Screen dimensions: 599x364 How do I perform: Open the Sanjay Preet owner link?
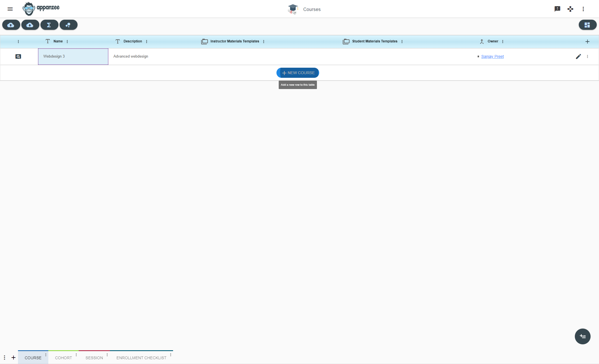click(493, 56)
